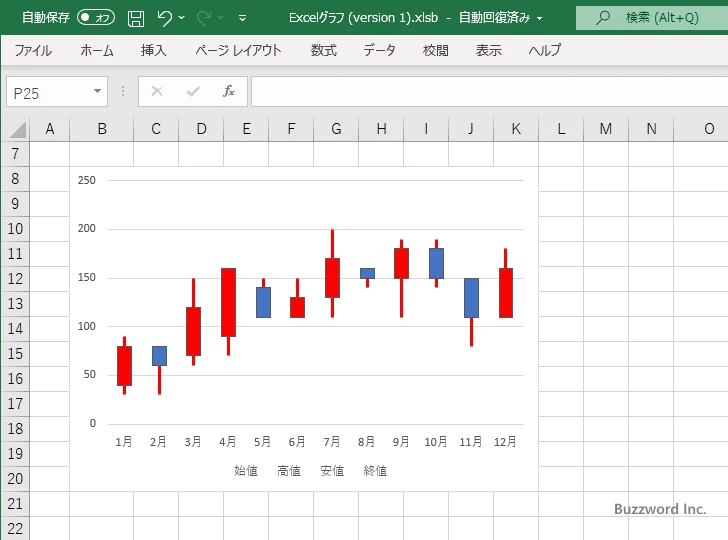Image resolution: width=728 pixels, height=540 pixels.
Task: Click the 4月 red candlestick bar
Action: point(228,302)
